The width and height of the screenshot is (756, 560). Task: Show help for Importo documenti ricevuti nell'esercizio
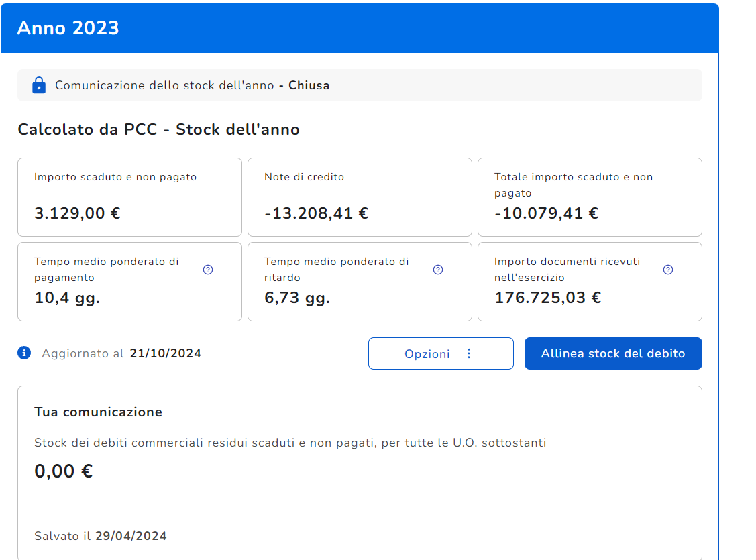(x=668, y=270)
